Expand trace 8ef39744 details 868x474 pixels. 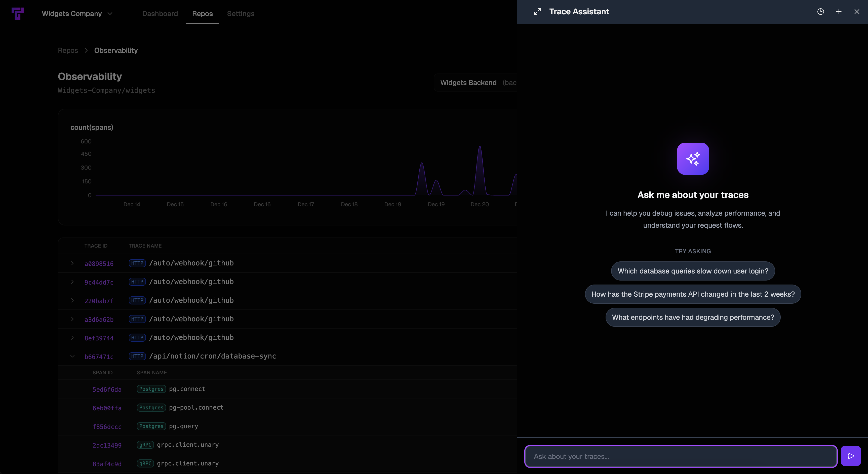tap(72, 338)
